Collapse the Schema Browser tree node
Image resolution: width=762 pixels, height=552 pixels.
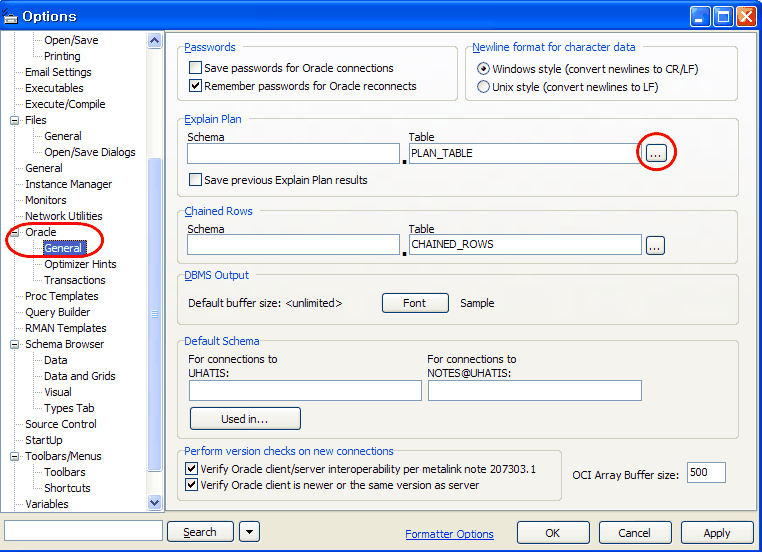(14, 344)
